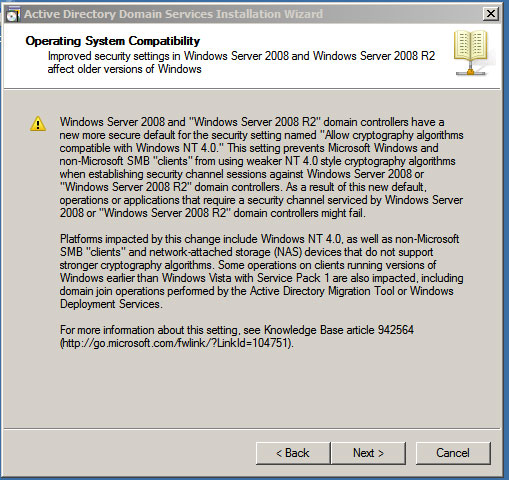Screen dimensions: 509x480
Task: Click the open book directory icon
Action: coord(471,52)
